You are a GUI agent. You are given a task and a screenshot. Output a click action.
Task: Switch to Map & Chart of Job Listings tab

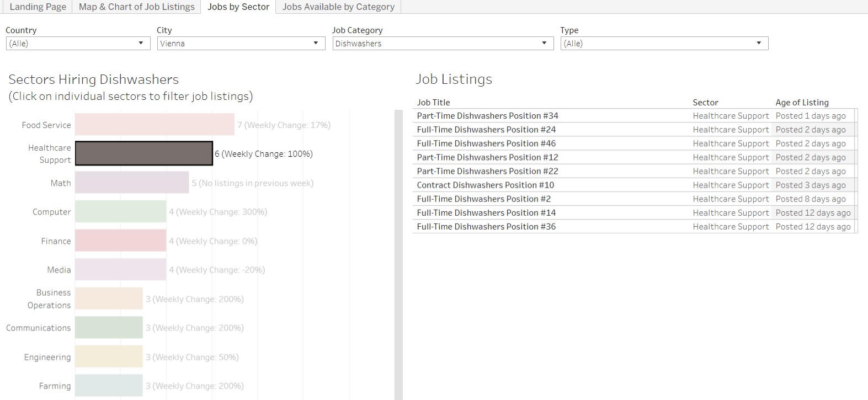point(136,7)
